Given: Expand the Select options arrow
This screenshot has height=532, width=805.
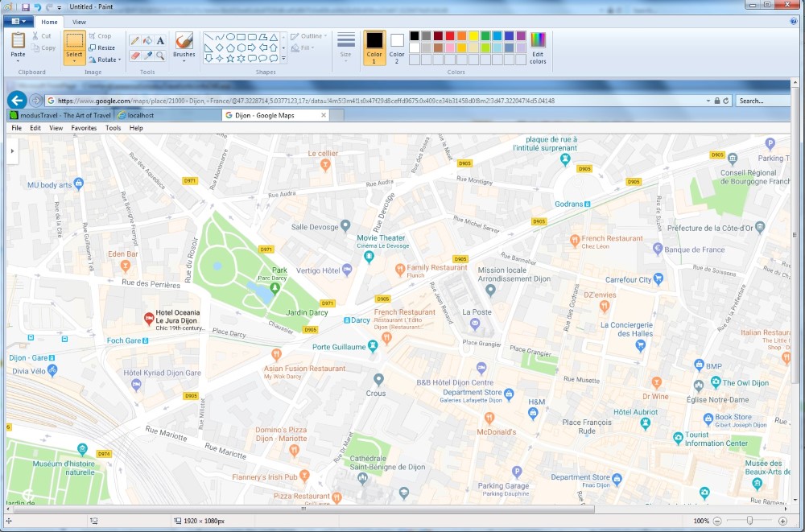Looking at the screenshot, I should point(74,62).
